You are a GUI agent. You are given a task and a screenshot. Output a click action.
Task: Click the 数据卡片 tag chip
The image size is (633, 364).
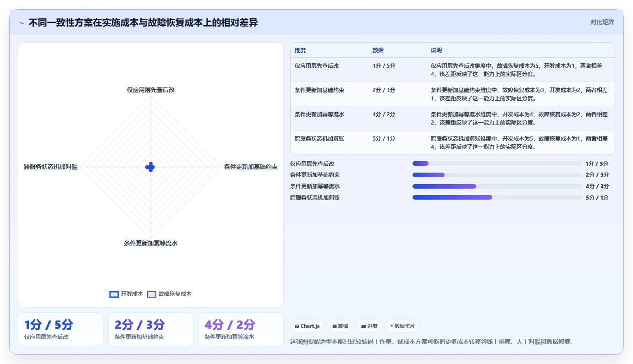click(402, 326)
